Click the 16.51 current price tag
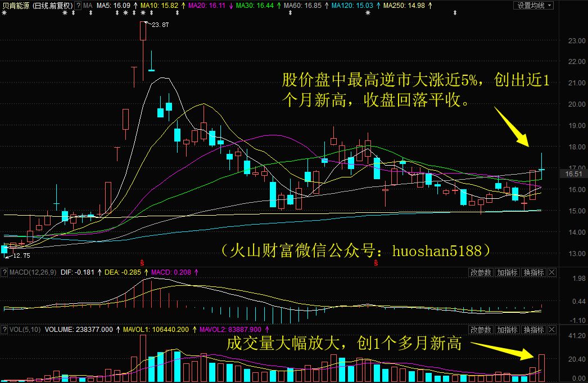 [573, 174]
